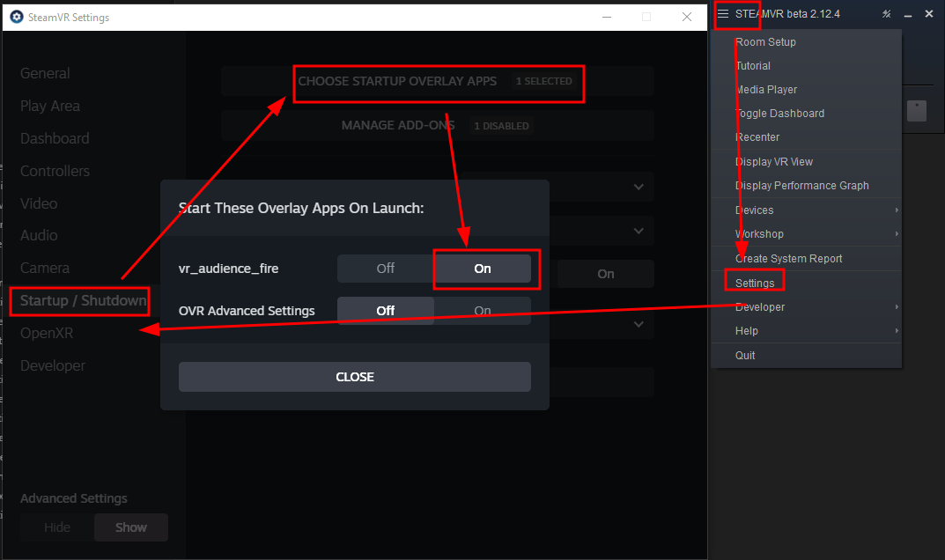This screenshot has width=945, height=560.
Task: Click Show under Advanced Settings
Action: 130,527
